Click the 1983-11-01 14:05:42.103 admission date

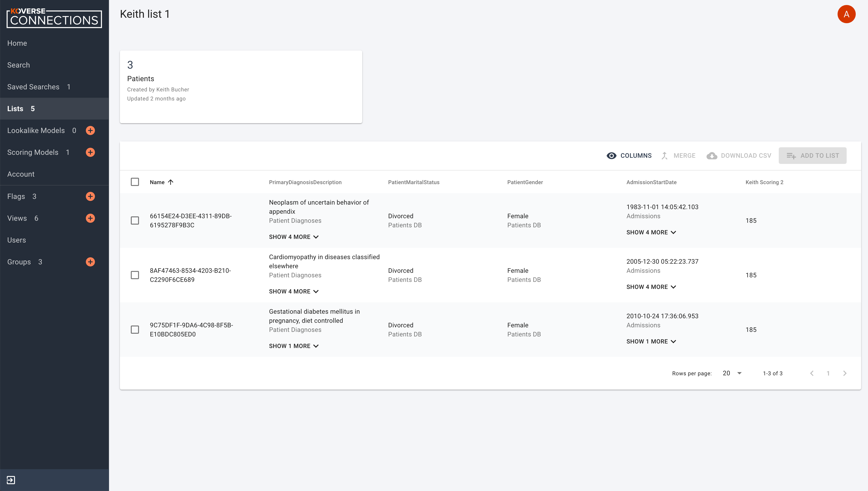point(662,207)
